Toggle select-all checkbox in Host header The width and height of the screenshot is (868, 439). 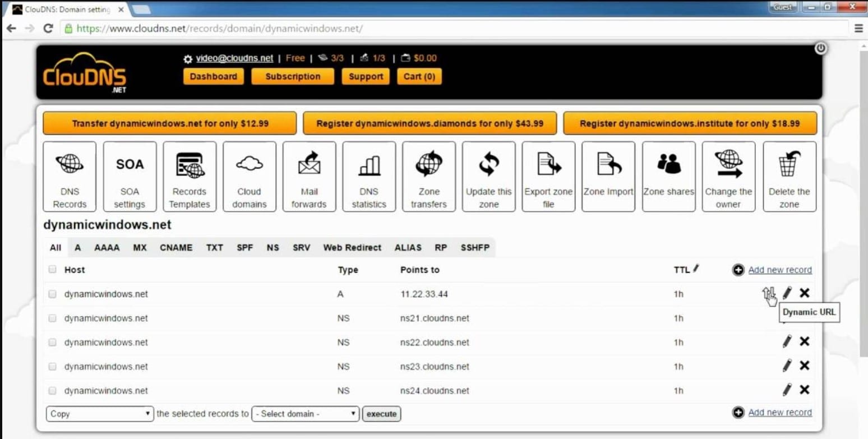(x=53, y=270)
